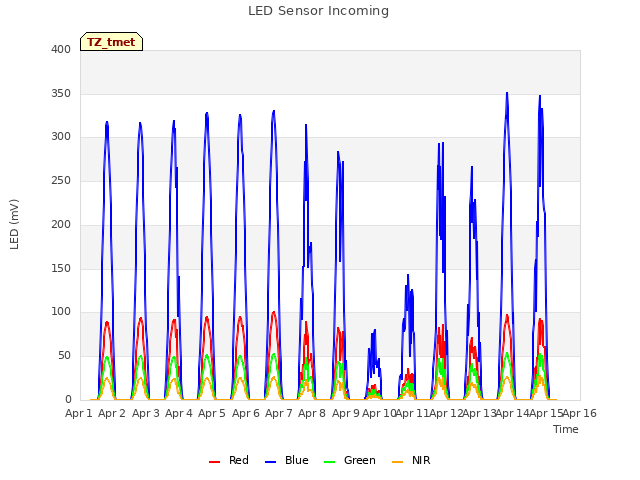Viewport: 640px width, 480px height.
Task: Click the Apr 4 x-axis label
Action: [179, 413]
